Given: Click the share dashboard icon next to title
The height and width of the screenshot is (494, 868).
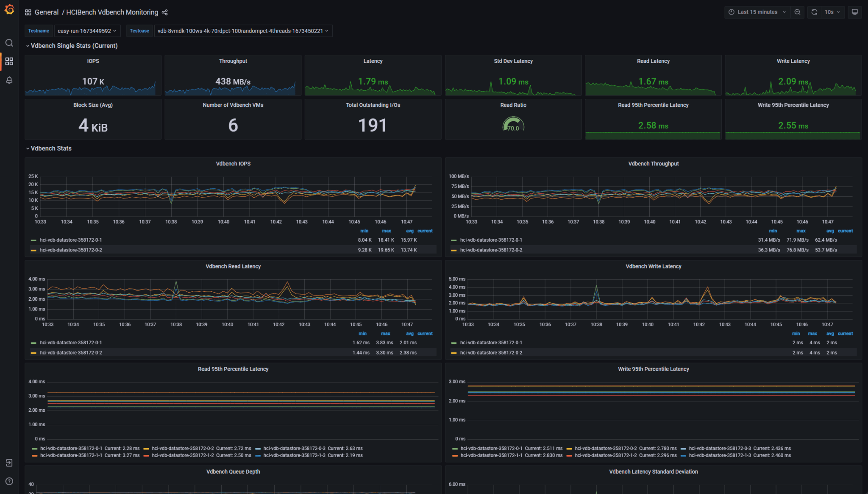Looking at the screenshot, I should coord(165,12).
